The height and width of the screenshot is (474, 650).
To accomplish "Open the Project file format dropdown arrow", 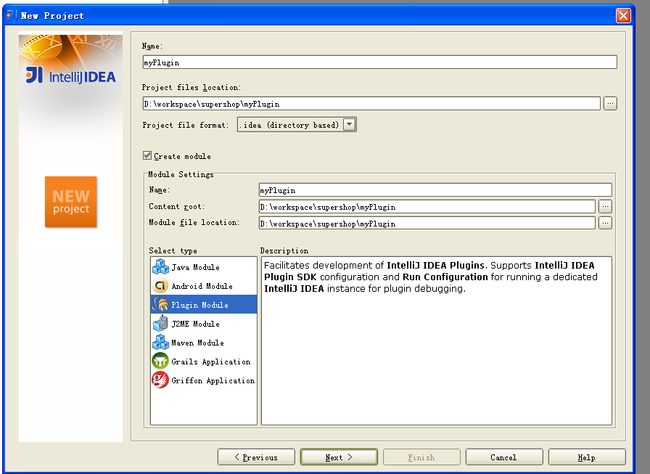I will pos(349,124).
